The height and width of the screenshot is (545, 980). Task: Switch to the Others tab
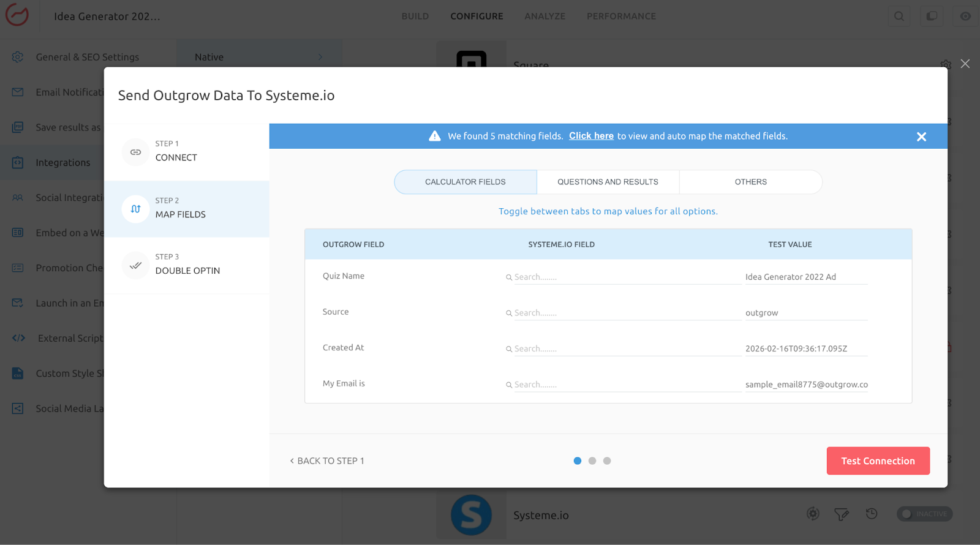point(750,182)
